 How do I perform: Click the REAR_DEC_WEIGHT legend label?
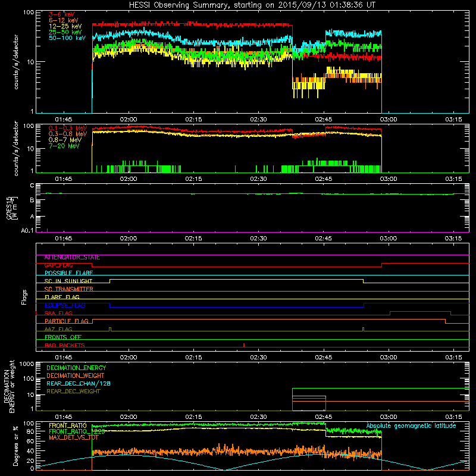pos(73,392)
